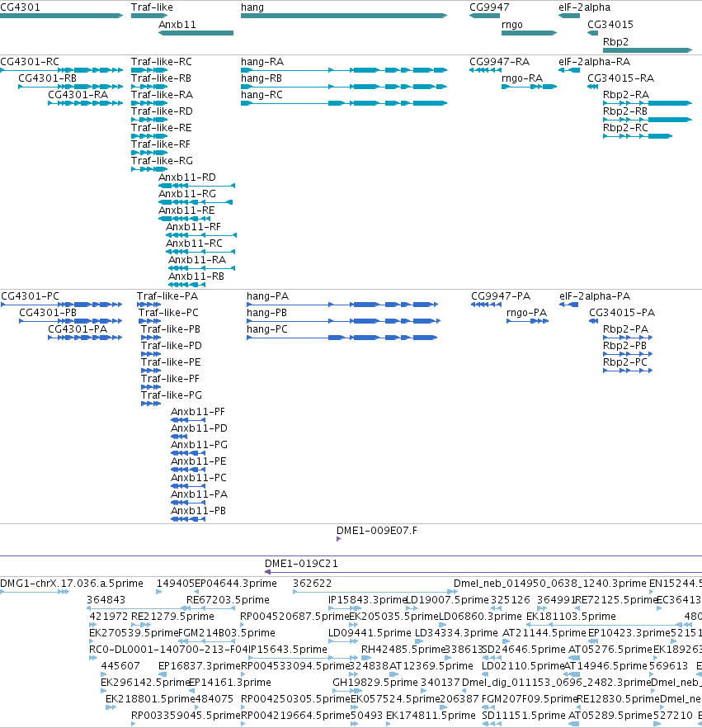This screenshot has height=728, width=702.
Task: Select the Anxb11 gene arrow bar
Action: pos(196,33)
